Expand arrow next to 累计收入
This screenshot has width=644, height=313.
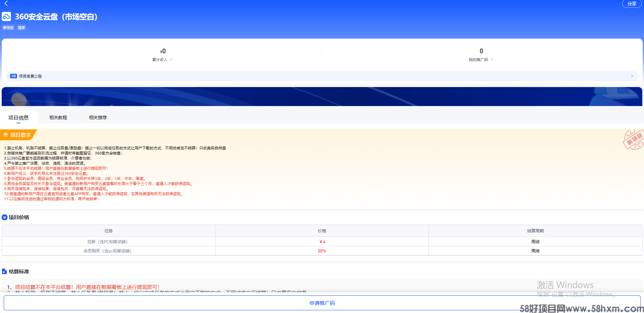[171, 60]
